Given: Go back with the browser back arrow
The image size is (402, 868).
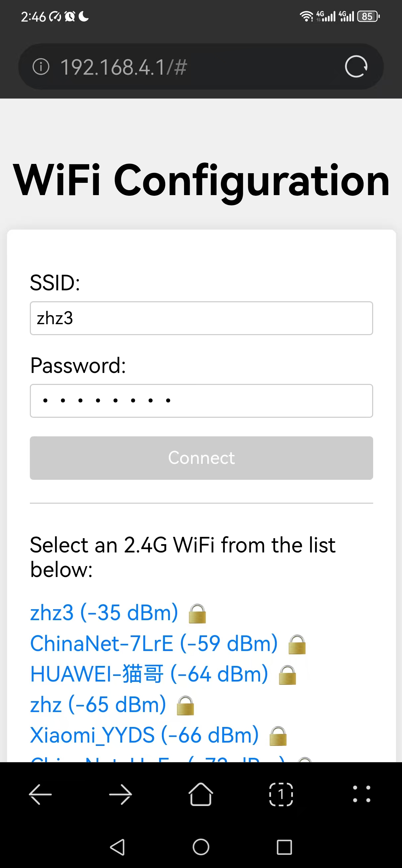Looking at the screenshot, I should pyautogui.click(x=40, y=795).
